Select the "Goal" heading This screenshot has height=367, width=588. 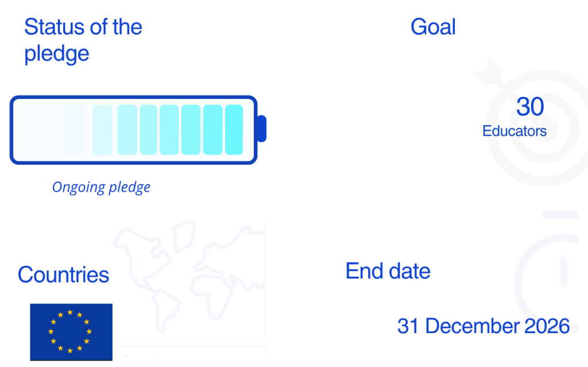point(433,27)
